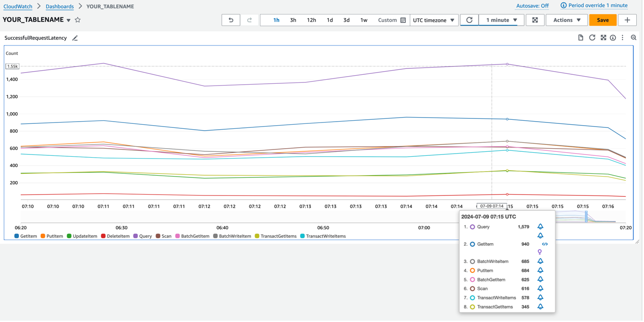Create an alarm for the Query metric
Screen dimensions: 644x322
[x=540, y=227]
